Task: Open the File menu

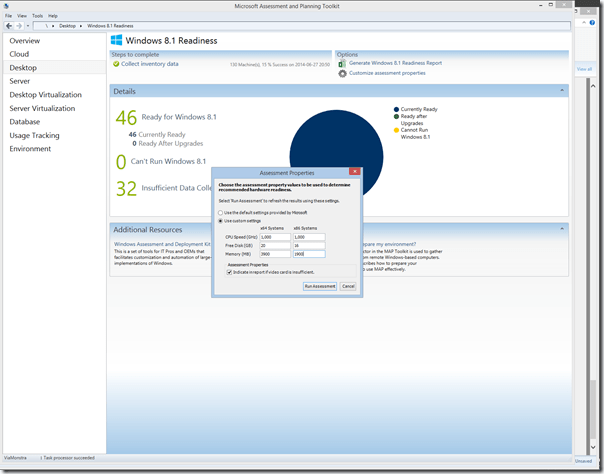Action: click(x=9, y=16)
